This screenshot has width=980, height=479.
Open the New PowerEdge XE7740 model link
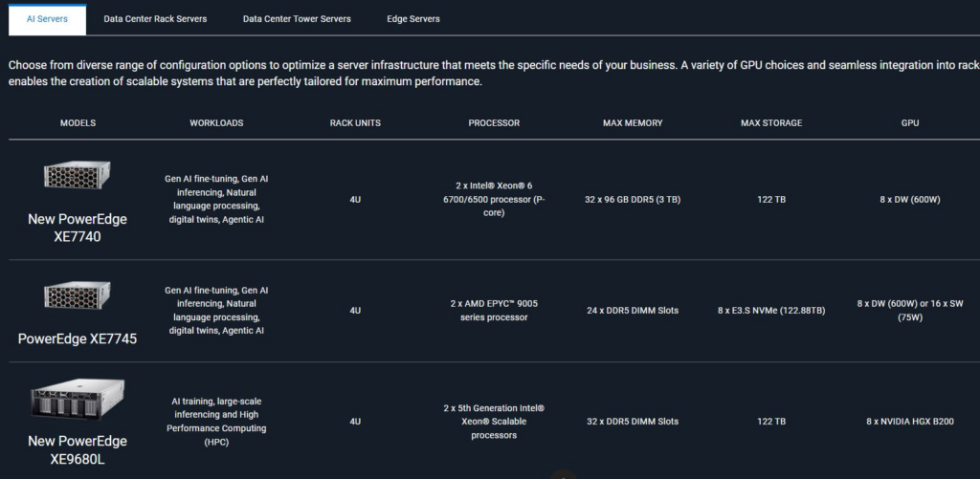(x=78, y=228)
